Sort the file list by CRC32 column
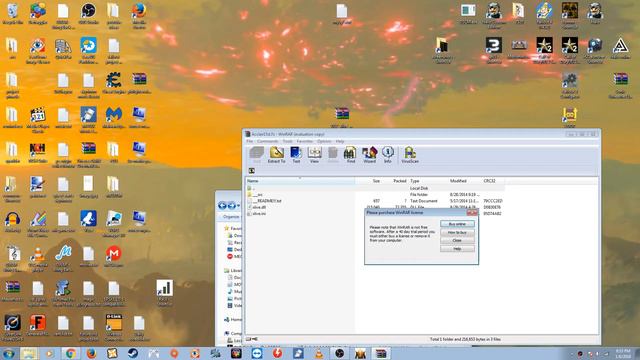The width and height of the screenshot is (640, 360). point(493,181)
